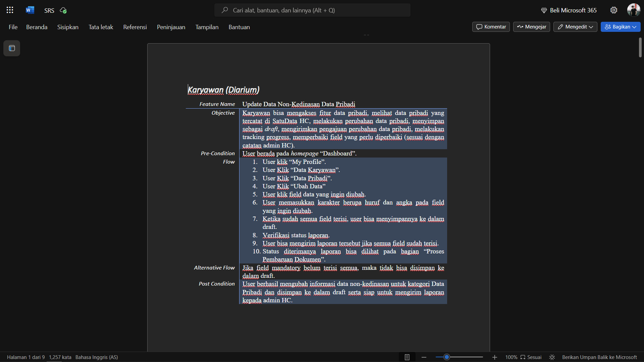The image size is (644, 362).
Task: Toggle page view layout icon in status bar
Action: (x=407, y=357)
